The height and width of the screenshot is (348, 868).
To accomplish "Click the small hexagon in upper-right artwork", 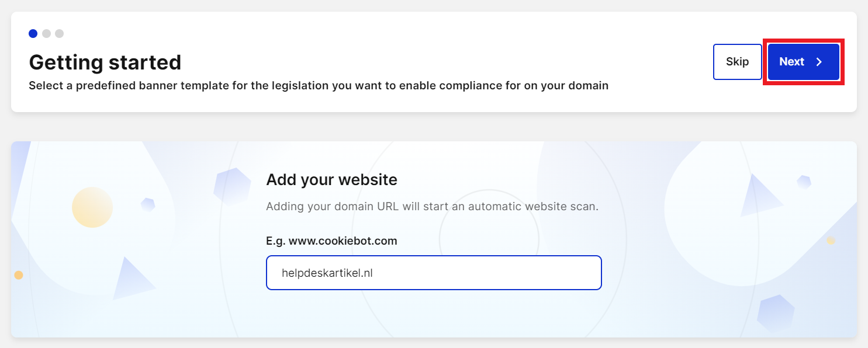I will [804, 182].
